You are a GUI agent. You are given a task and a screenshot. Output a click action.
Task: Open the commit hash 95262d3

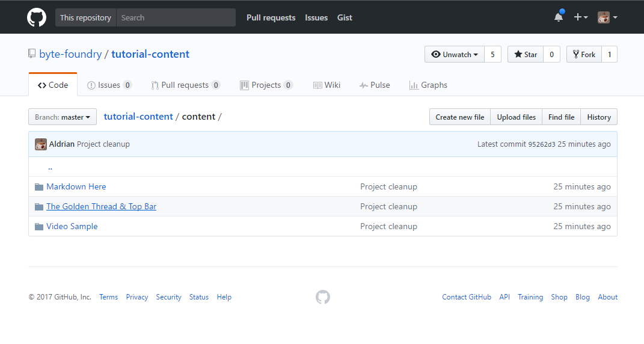542,144
